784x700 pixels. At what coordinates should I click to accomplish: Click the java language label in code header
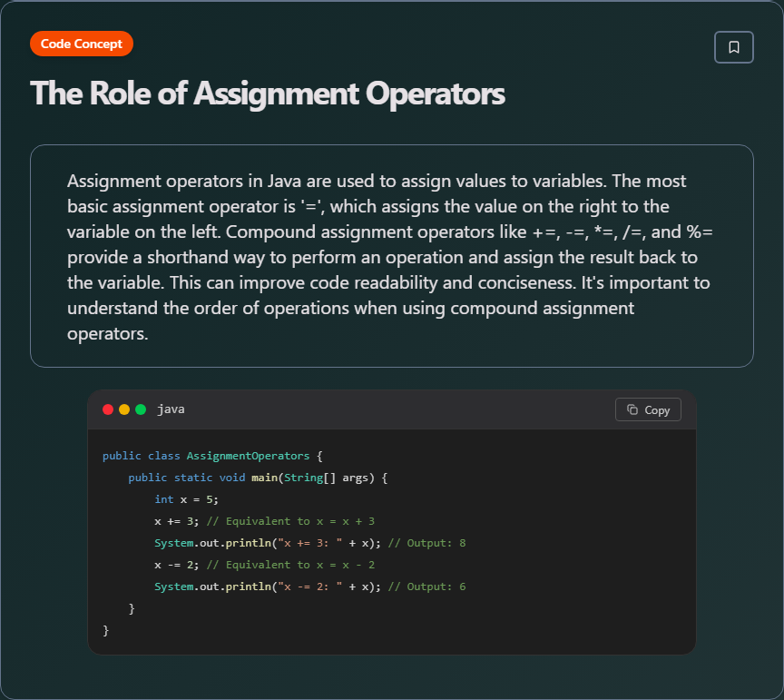171,409
